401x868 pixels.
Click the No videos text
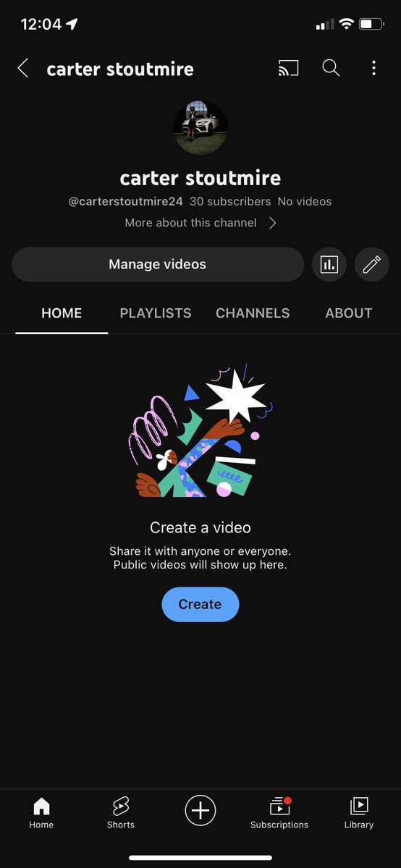pos(305,202)
